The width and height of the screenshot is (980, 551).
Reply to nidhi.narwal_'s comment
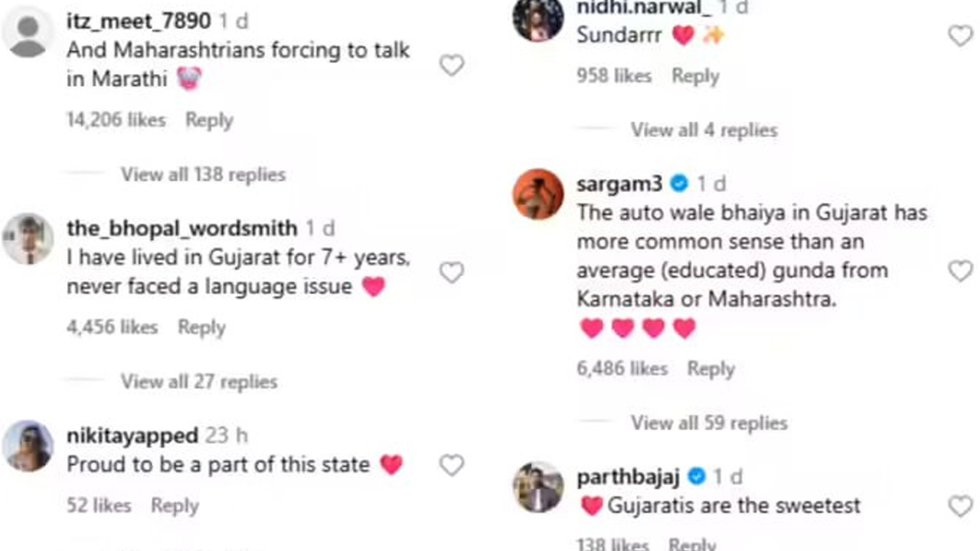tap(695, 76)
